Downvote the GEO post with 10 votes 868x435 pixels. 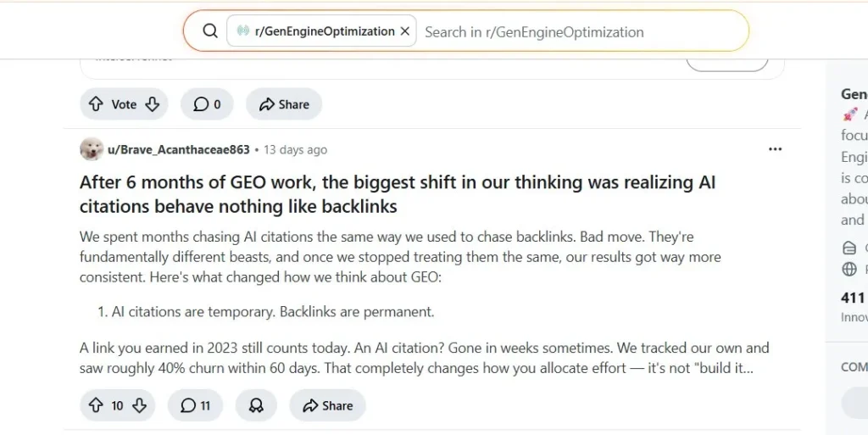click(x=139, y=405)
